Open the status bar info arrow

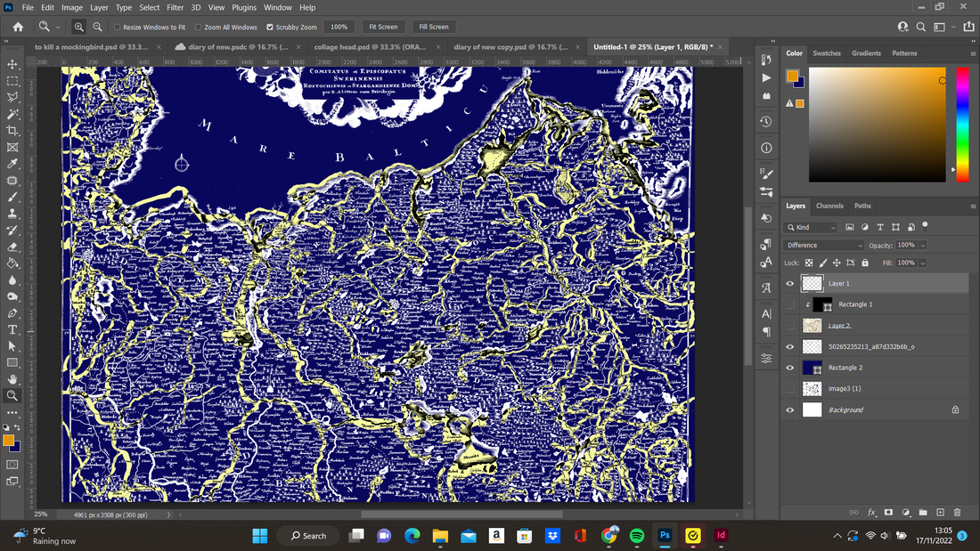tap(168, 515)
